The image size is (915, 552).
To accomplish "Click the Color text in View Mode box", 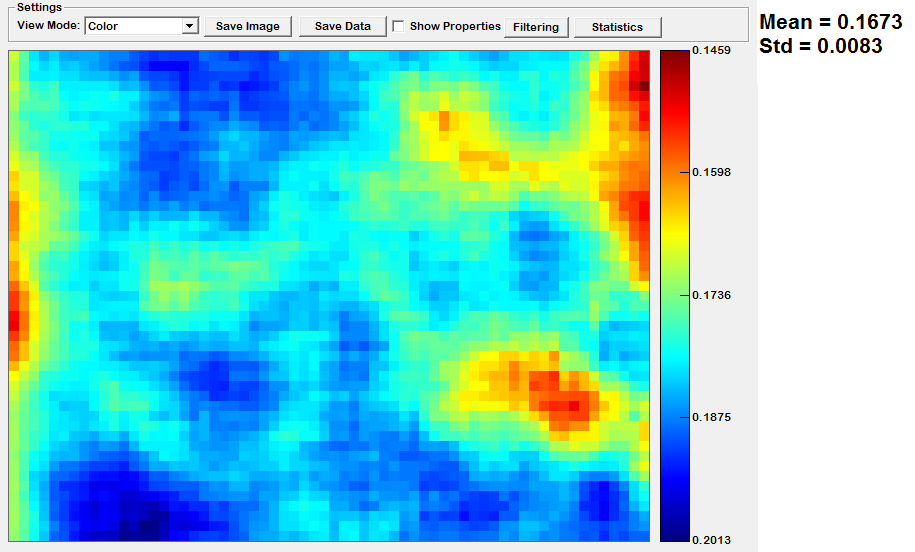I will click(103, 27).
